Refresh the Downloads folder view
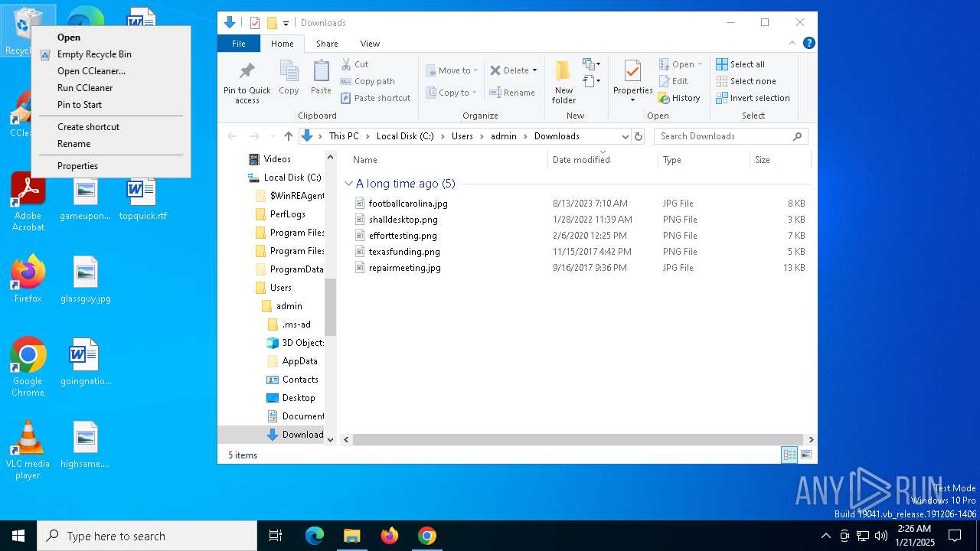The image size is (980, 551). pos(639,136)
